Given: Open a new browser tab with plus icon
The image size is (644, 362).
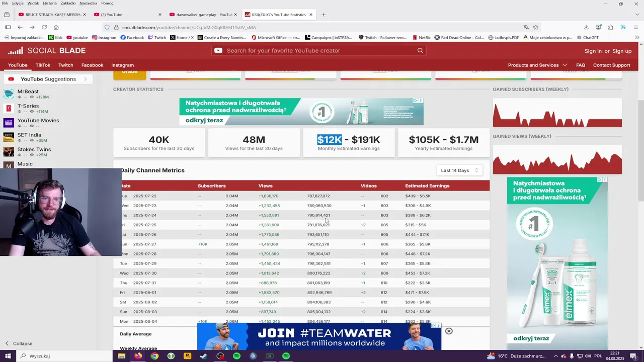Looking at the screenshot, I should coord(324,15).
